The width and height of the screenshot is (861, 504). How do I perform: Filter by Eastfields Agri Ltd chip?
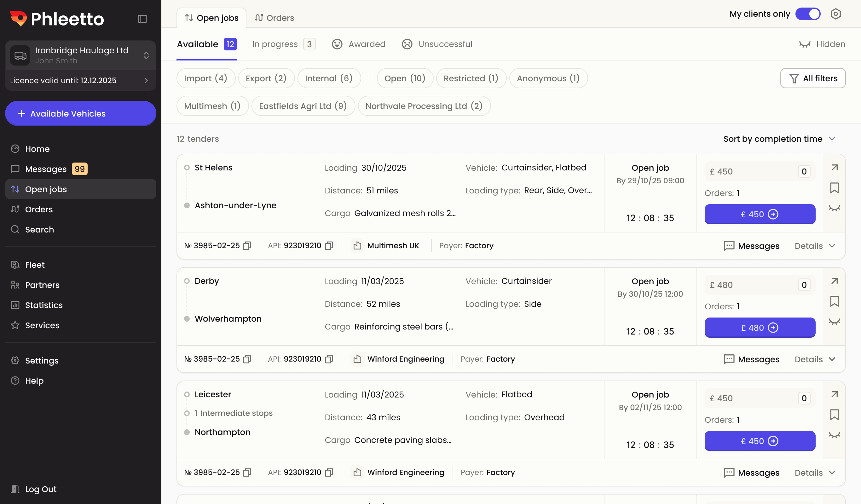[303, 106]
